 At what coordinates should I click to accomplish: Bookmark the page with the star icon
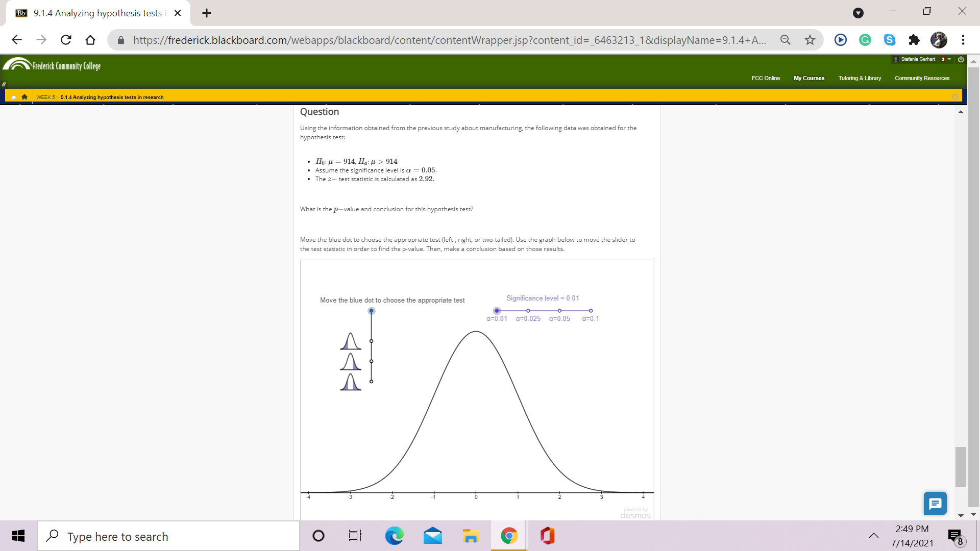pyautogui.click(x=810, y=40)
